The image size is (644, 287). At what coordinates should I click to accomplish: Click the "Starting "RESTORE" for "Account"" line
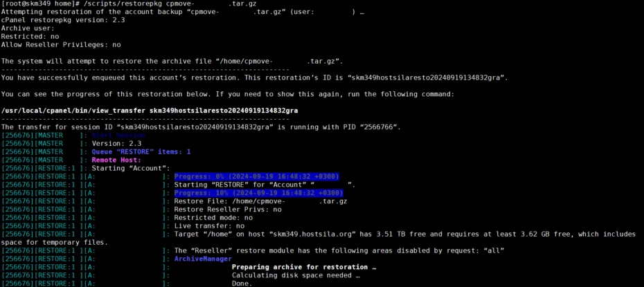(x=265, y=185)
